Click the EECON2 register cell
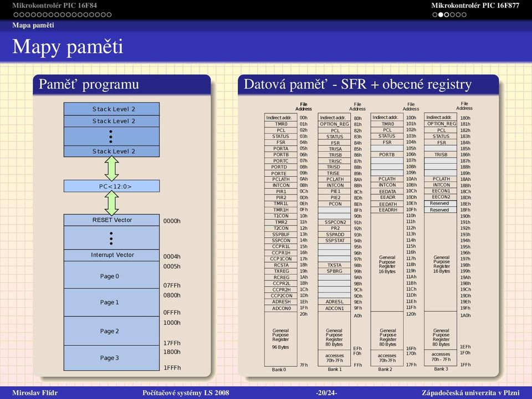The height and width of the screenshot is (399, 532). (441, 197)
